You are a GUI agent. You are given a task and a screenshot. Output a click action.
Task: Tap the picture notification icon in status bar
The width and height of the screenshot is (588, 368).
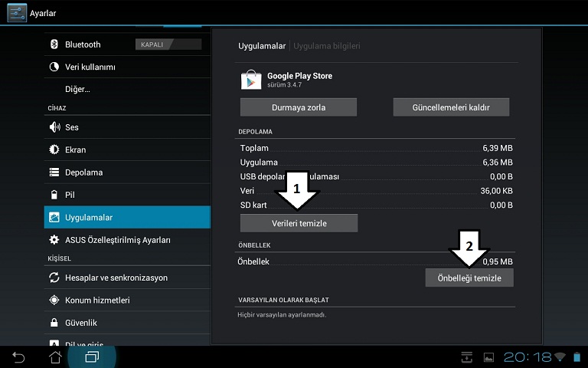488,357
